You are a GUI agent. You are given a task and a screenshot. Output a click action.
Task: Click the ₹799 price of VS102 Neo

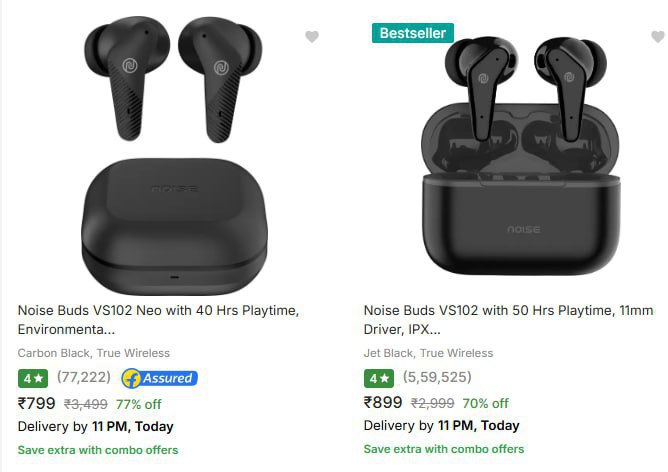37,403
